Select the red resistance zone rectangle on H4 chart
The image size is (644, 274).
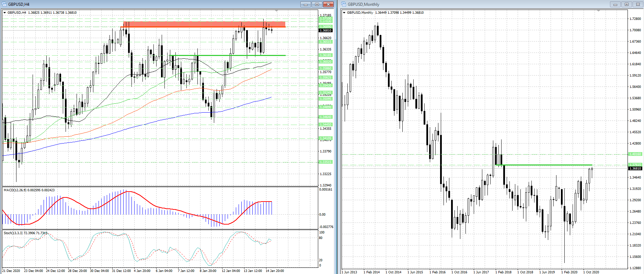[204, 24]
